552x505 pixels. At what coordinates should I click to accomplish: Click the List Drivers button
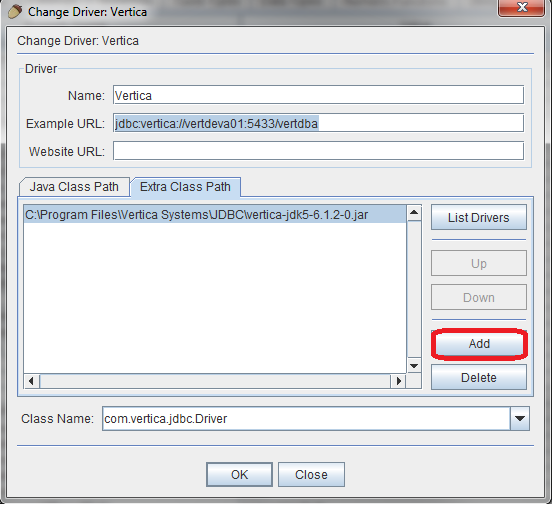479,217
